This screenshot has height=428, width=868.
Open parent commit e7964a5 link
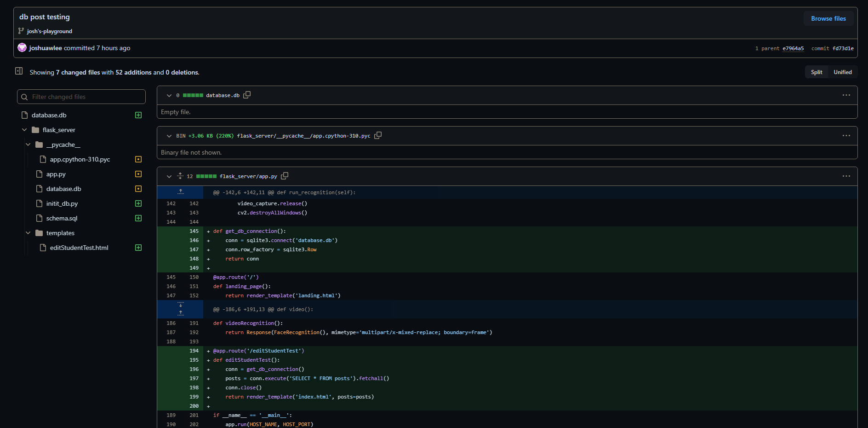[793, 48]
